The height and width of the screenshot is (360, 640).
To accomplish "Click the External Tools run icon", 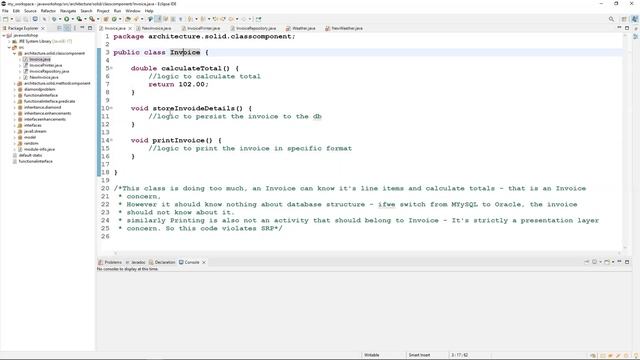I will click(92, 19).
